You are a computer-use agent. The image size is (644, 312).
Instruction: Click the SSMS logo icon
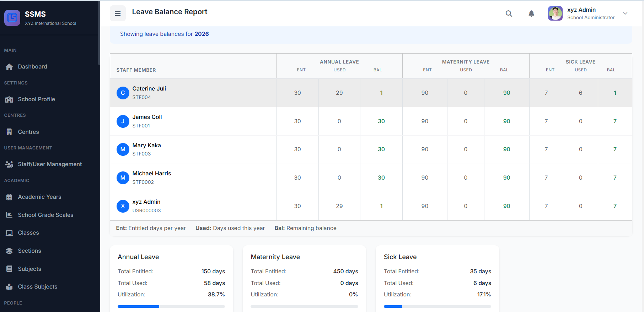click(12, 18)
